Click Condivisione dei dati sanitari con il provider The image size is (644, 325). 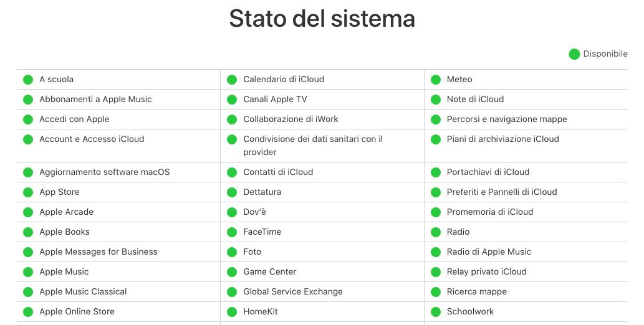[x=312, y=145]
